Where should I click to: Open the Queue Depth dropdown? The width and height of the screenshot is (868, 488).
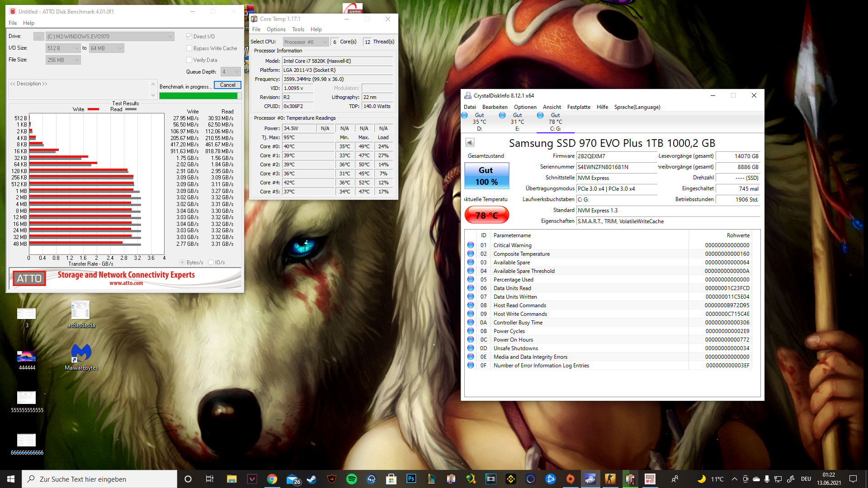tap(231, 72)
